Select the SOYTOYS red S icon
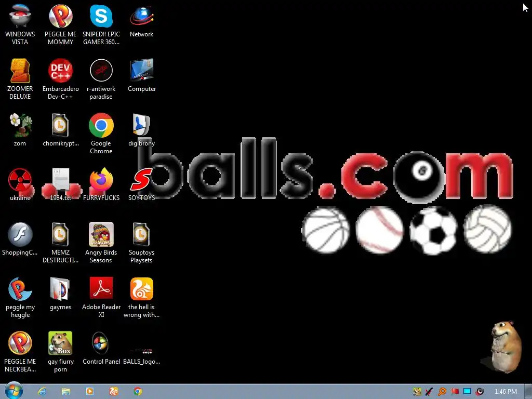This screenshot has height=399, width=532. click(x=141, y=184)
